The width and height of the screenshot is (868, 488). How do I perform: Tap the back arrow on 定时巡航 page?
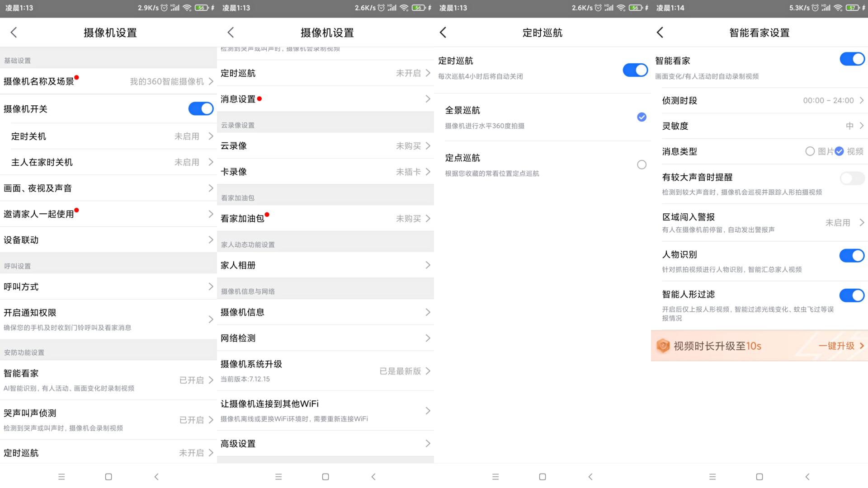(443, 32)
